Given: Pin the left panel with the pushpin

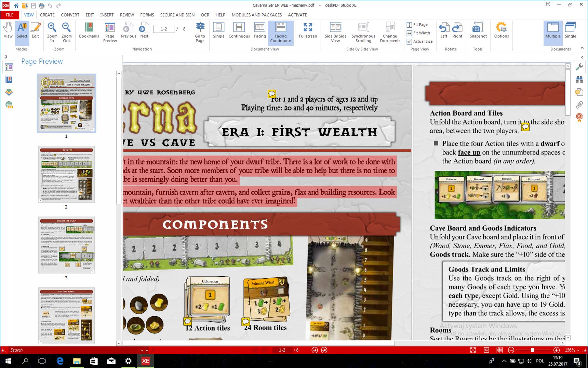Looking at the screenshot, I should click(5, 57).
